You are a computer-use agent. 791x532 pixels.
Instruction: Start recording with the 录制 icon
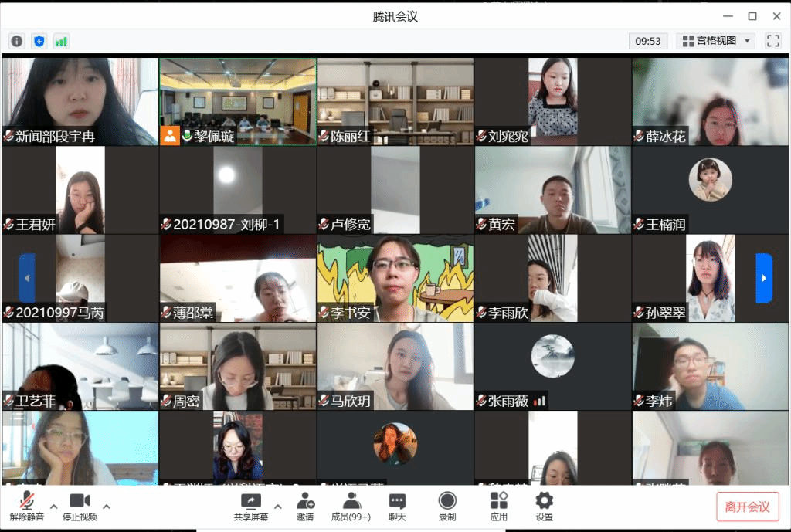click(x=446, y=507)
